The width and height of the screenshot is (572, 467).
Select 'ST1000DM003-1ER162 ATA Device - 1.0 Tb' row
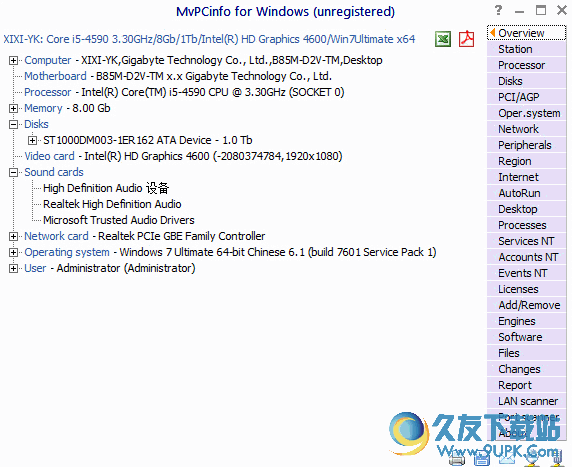point(148,140)
